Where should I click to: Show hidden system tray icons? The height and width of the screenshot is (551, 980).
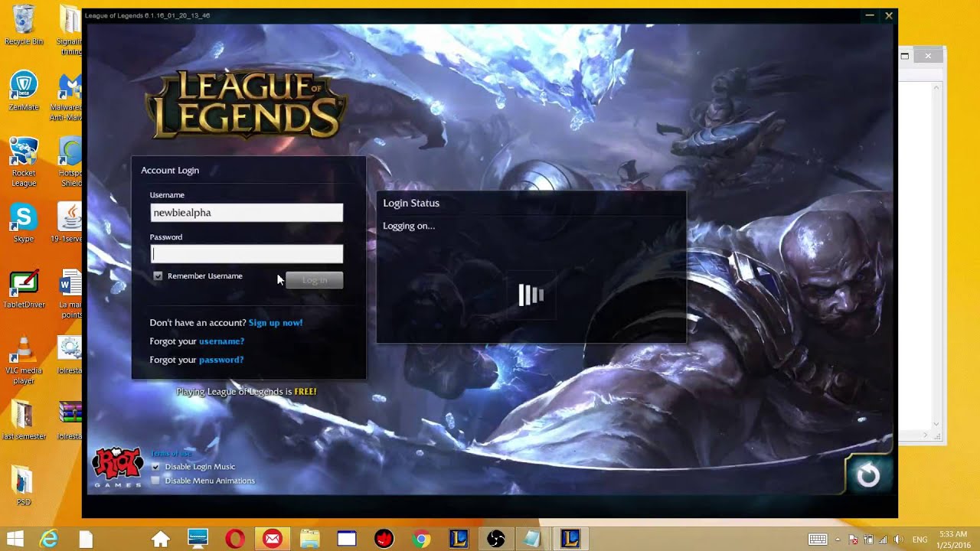point(838,540)
